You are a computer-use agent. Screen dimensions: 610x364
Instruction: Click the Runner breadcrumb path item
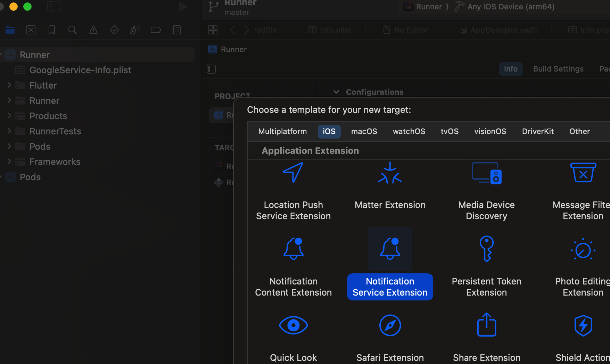click(x=227, y=49)
